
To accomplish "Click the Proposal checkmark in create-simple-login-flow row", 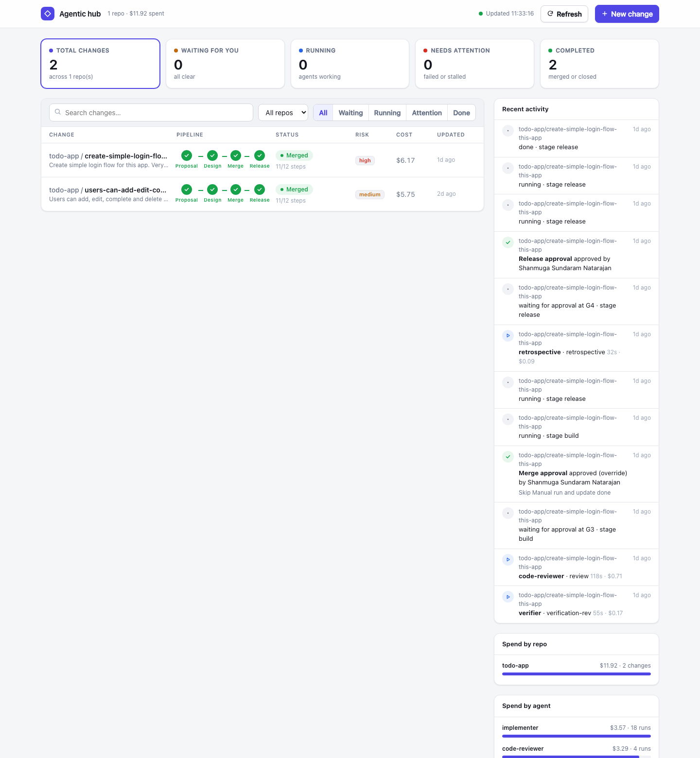I will [187, 155].
